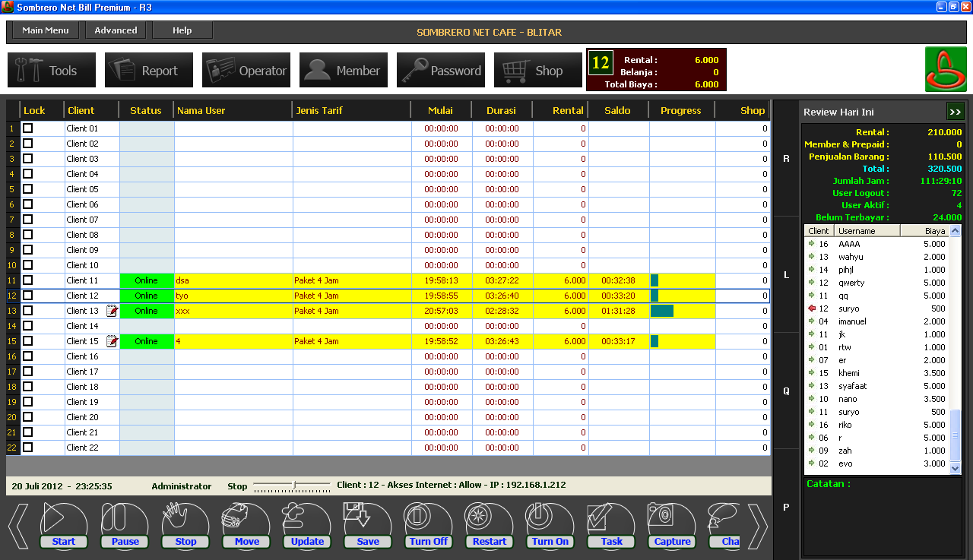Tick the Lock checkbox for Client 01
This screenshot has height=560, width=973.
click(x=27, y=128)
